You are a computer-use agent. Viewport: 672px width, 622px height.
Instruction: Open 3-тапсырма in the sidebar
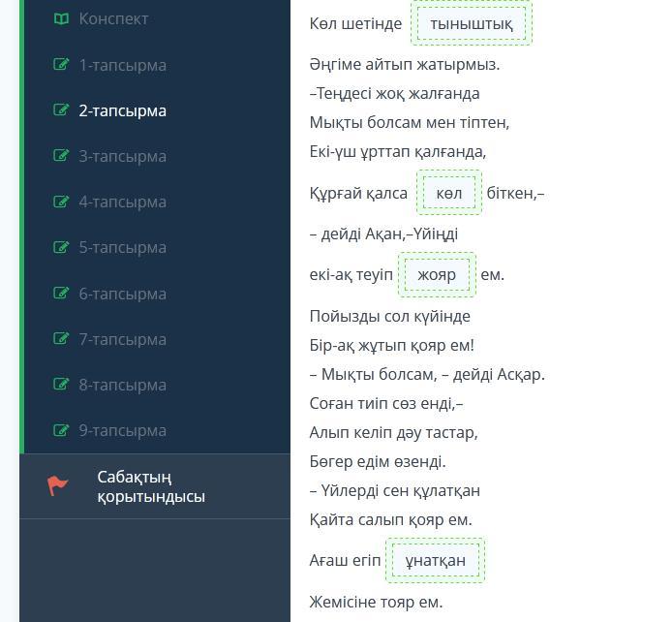tap(122, 156)
